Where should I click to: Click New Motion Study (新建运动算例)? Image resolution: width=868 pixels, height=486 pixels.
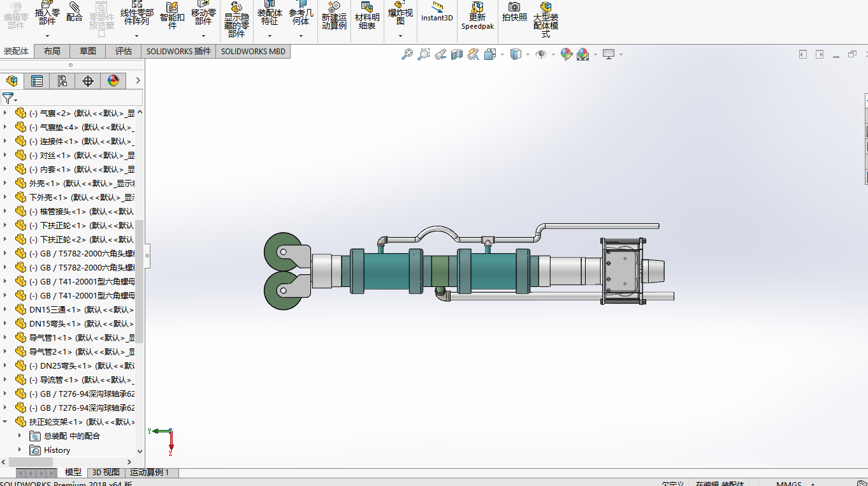tap(335, 16)
